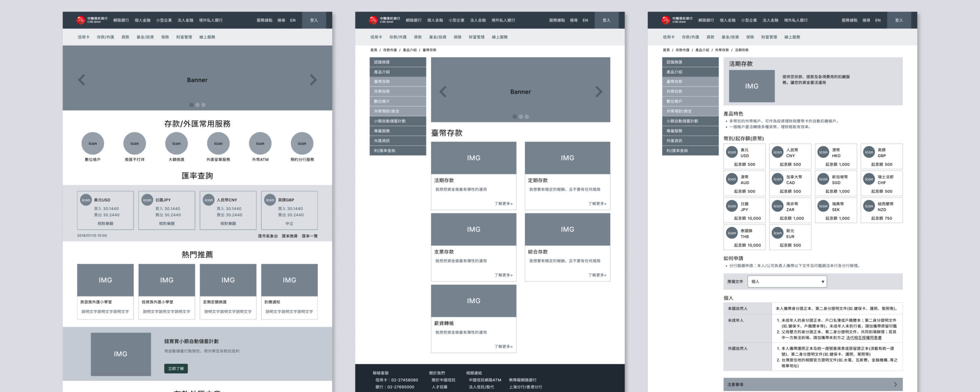Click 了解更多 under 薪資轉帳 card
The width and height of the screenshot is (980, 392).
pyautogui.click(x=503, y=346)
